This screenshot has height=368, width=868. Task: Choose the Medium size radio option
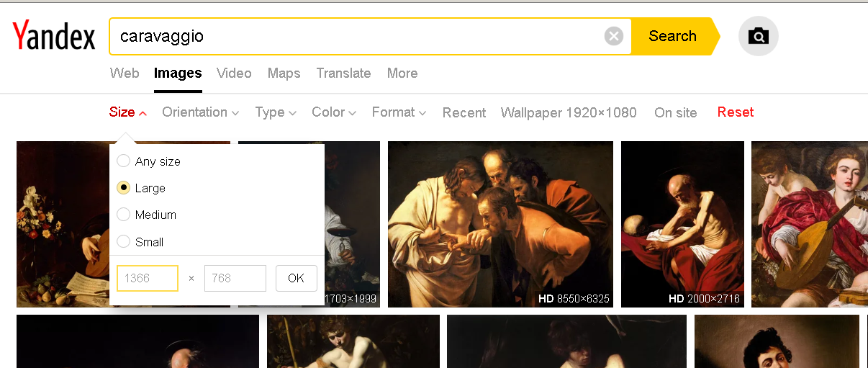point(147,215)
